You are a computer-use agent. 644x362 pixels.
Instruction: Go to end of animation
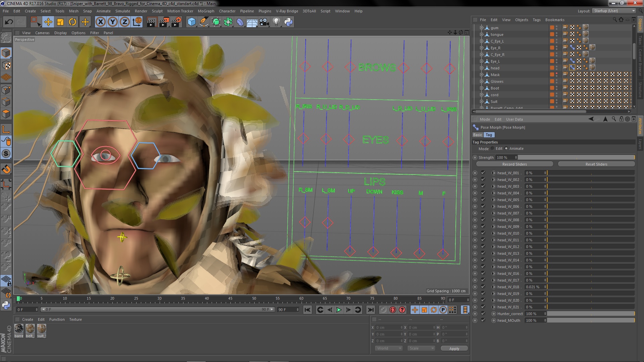[371, 310]
